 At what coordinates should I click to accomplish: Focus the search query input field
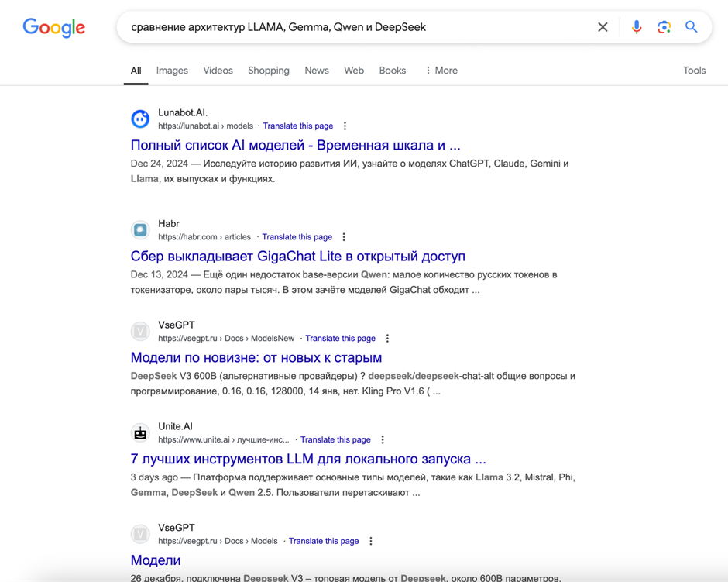coord(356,27)
